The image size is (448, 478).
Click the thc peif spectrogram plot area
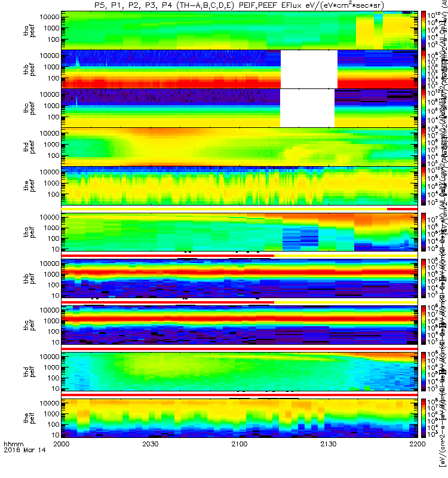[240, 325]
